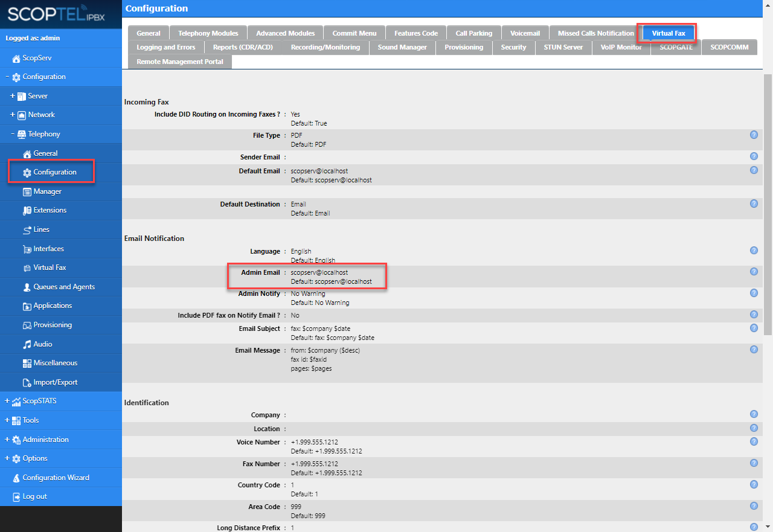Open the Remote Management Portal tab
The image size is (773, 532).
point(180,62)
